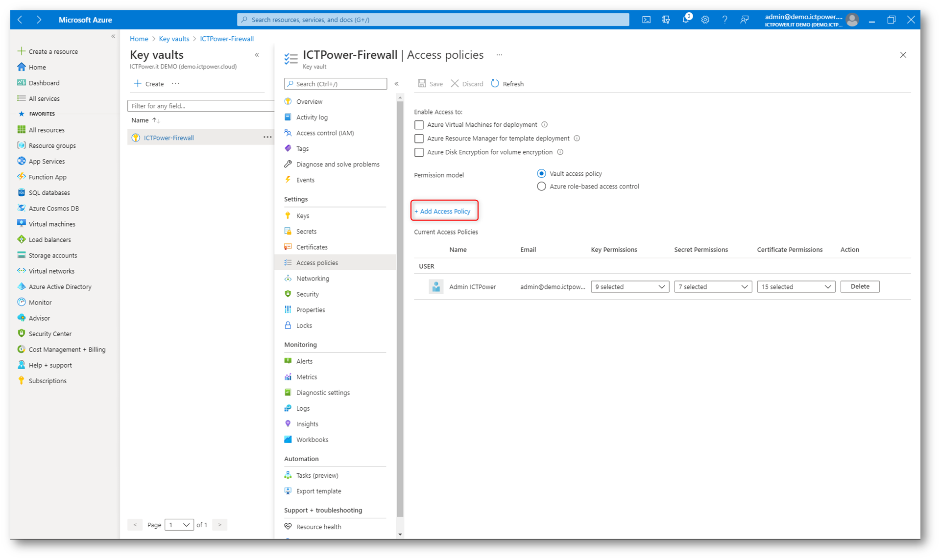Delete the Admin ICTPower access policy
The height and width of the screenshot is (560, 941).
click(860, 287)
